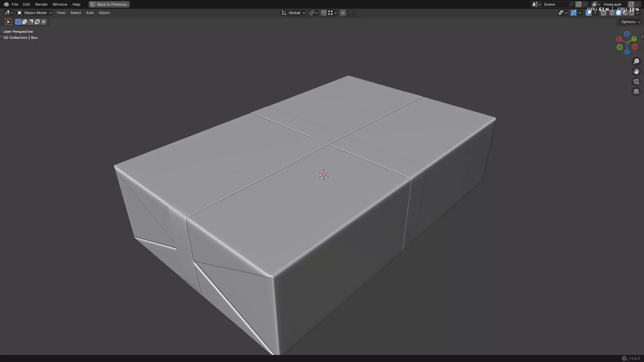Viewport: 644px width, 362px height.
Task: Switch to Material Preview shading
Action: coord(625,13)
